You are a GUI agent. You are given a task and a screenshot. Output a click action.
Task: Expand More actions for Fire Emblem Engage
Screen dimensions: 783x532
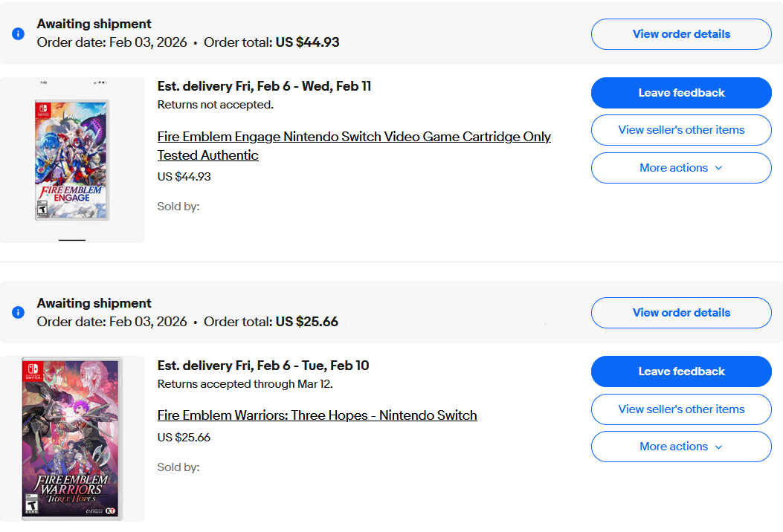(x=681, y=168)
